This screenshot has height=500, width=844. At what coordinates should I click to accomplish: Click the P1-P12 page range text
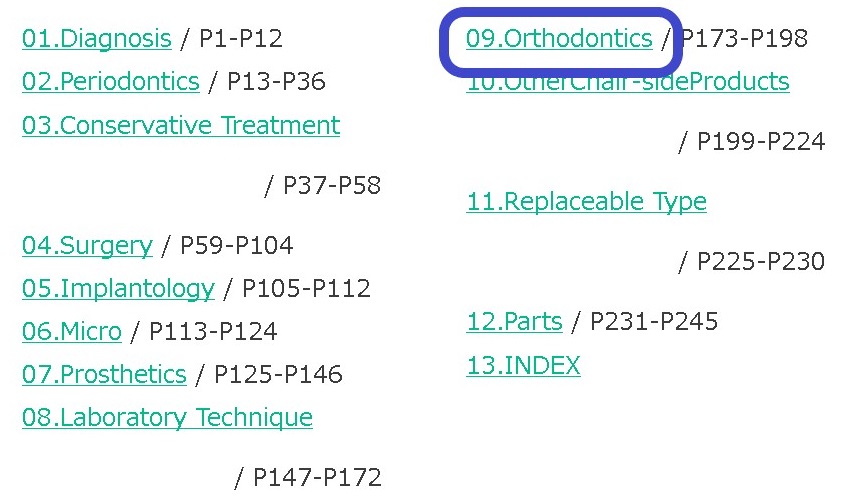click(241, 39)
